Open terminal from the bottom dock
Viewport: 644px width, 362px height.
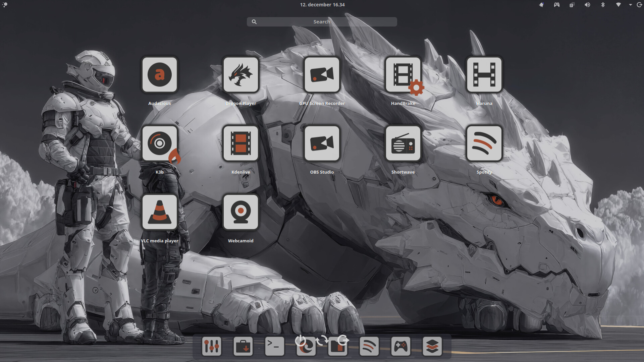click(x=274, y=346)
